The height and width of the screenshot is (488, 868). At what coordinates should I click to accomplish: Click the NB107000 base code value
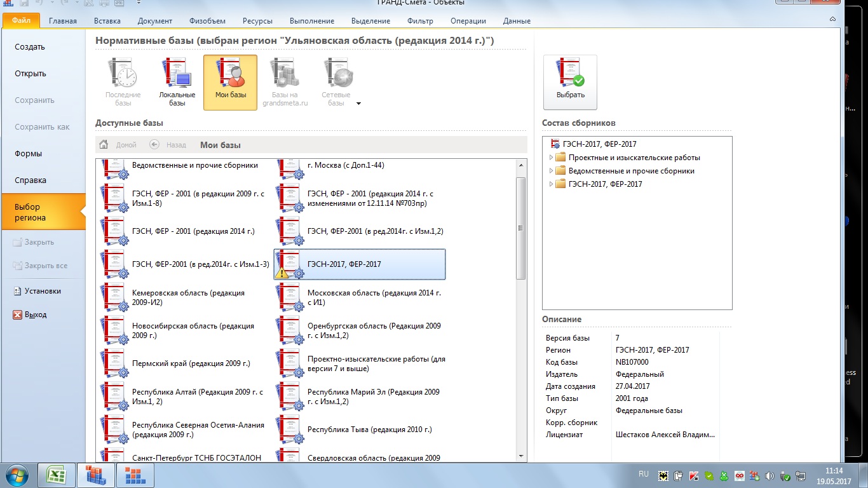[x=632, y=362]
